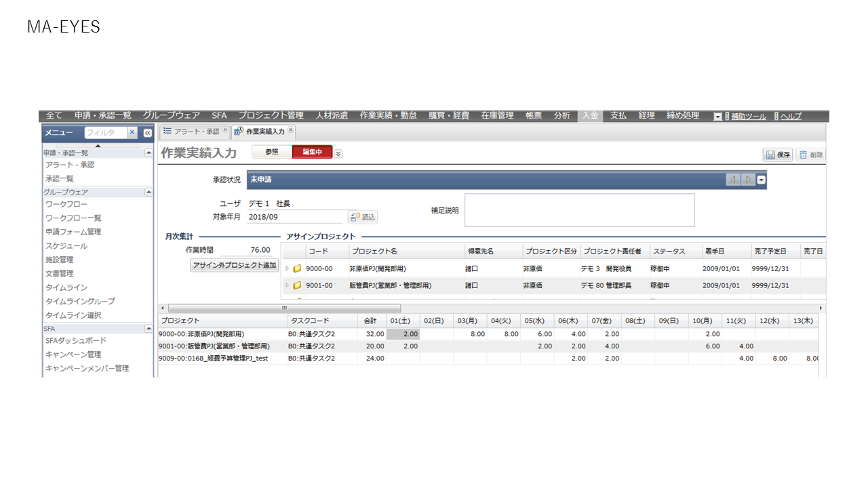Open 支払 top menu
868x488 pixels.
pos(618,116)
